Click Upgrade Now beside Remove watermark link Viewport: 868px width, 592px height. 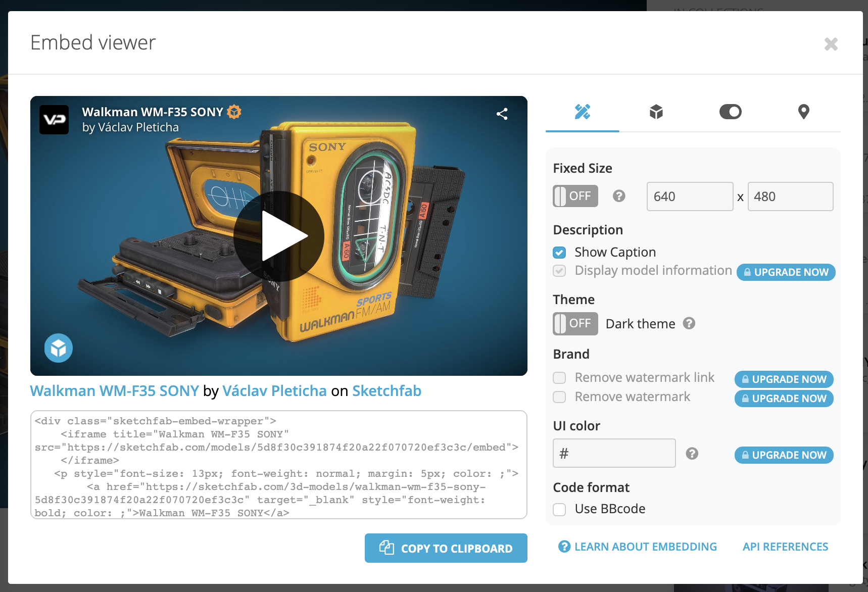coord(784,379)
